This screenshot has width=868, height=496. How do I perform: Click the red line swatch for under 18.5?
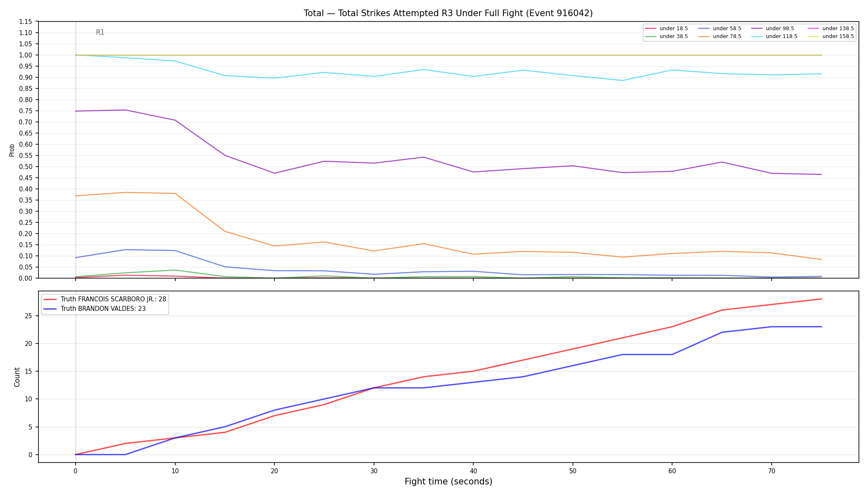pos(651,29)
